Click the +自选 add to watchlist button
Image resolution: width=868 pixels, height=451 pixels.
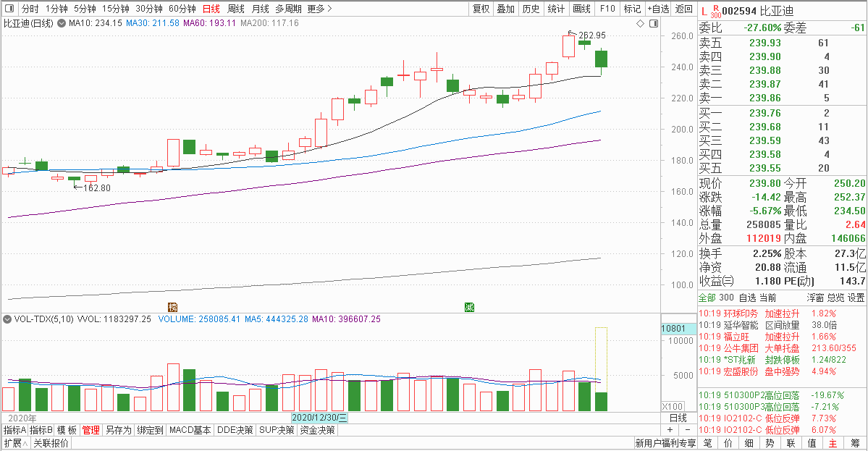(x=658, y=9)
